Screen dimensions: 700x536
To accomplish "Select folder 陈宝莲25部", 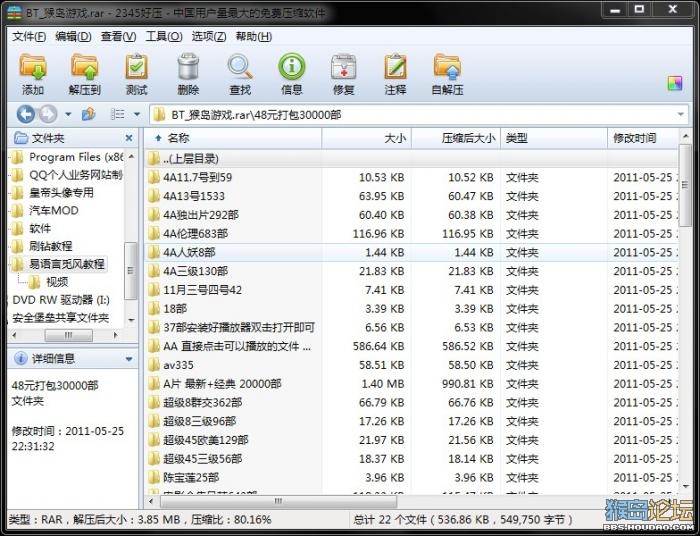I will (411, 478).
